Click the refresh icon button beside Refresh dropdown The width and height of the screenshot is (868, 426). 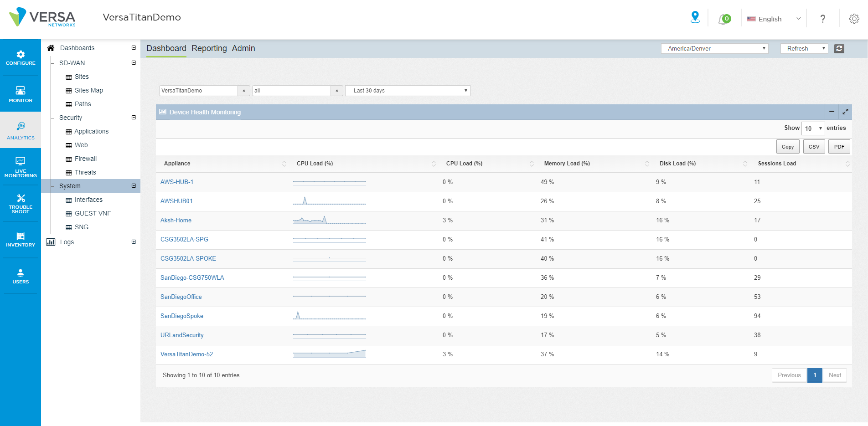coord(839,48)
